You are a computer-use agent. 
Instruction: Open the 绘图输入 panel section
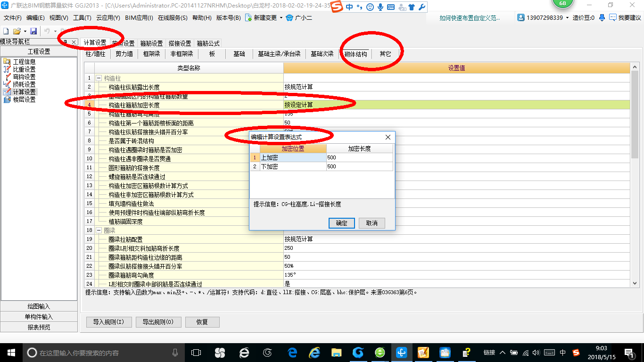(39, 306)
